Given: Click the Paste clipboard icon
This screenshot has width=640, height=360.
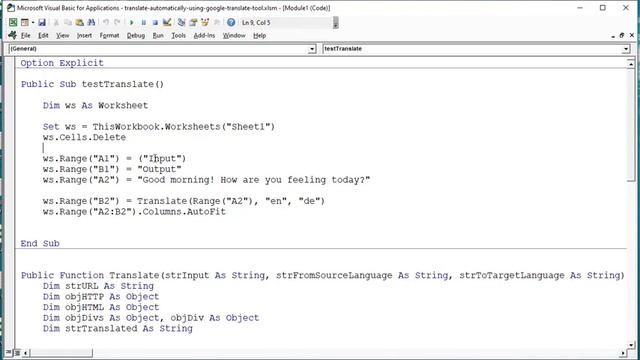Looking at the screenshot, I should point(80,22).
